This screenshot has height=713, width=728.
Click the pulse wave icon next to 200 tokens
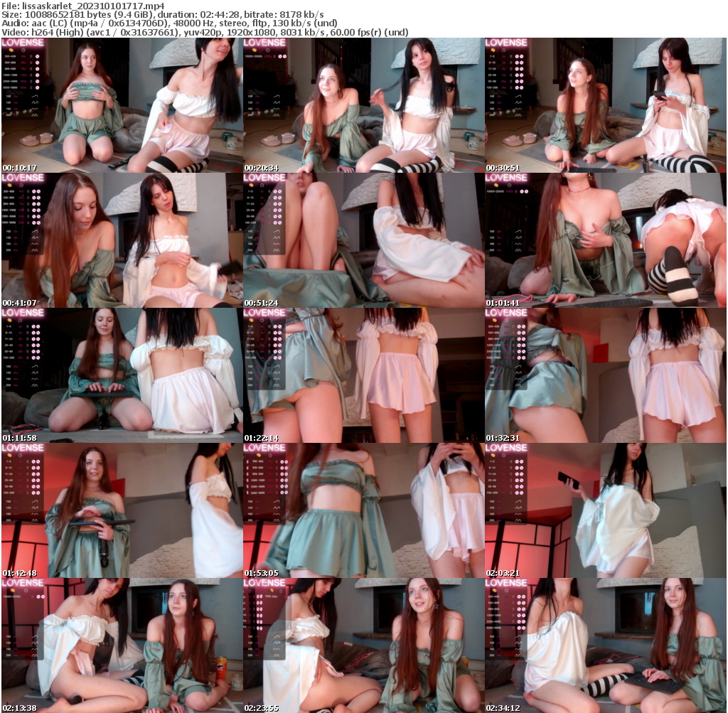[x=35, y=115]
